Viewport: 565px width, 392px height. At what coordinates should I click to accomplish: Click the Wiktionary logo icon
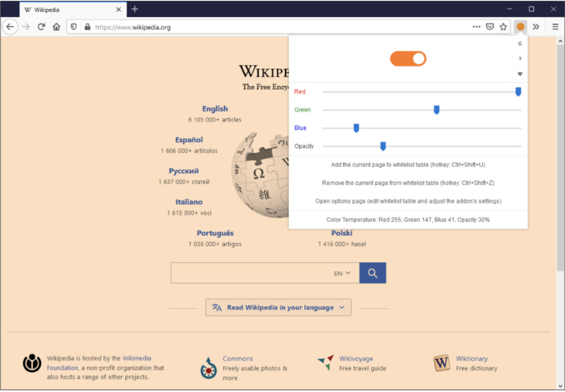tap(442, 363)
